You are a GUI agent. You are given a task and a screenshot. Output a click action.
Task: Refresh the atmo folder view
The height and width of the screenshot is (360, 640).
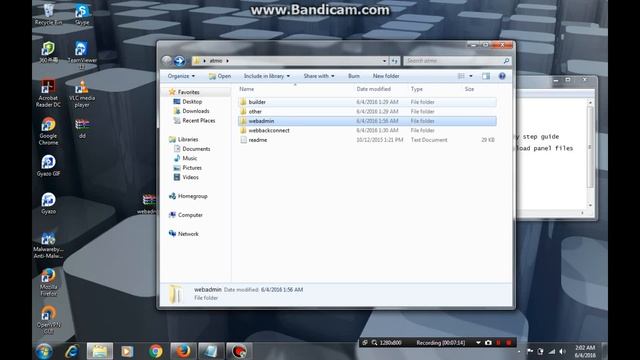click(x=394, y=61)
